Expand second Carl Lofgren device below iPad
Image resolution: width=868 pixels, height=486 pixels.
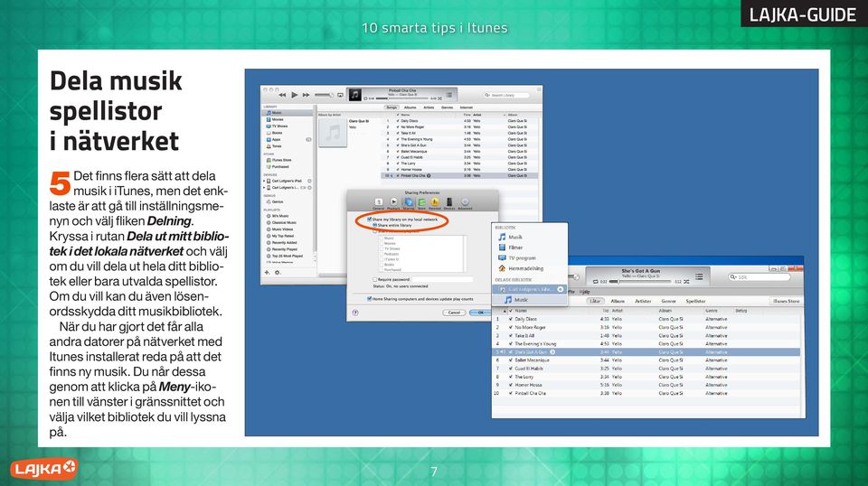pos(264,187)
